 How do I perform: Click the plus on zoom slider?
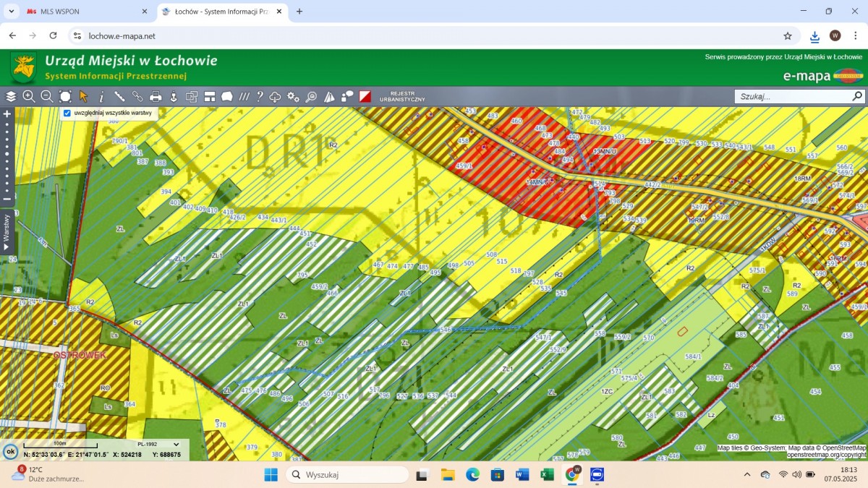point(7,114)
